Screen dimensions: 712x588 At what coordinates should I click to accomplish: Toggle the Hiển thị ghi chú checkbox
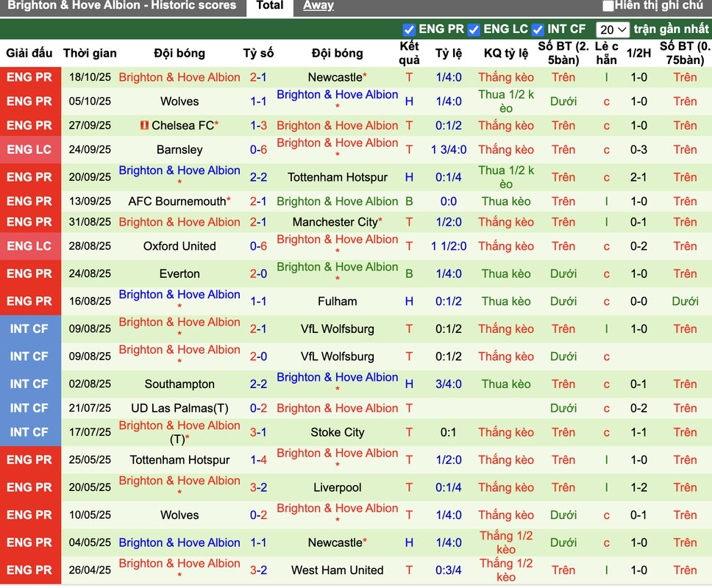608,6
